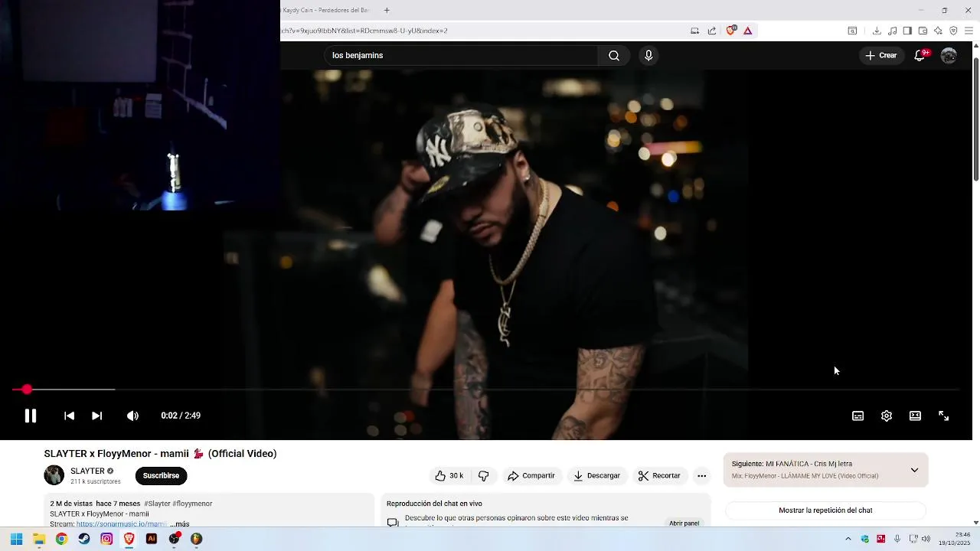This screenshot has height=551, width=980.
Task: Start voice search with the microphone icon
Action: 648,55
